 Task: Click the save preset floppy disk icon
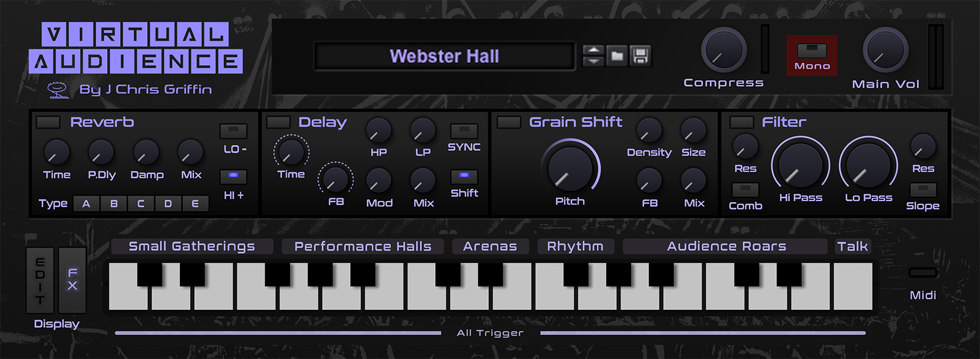point(640,56)
